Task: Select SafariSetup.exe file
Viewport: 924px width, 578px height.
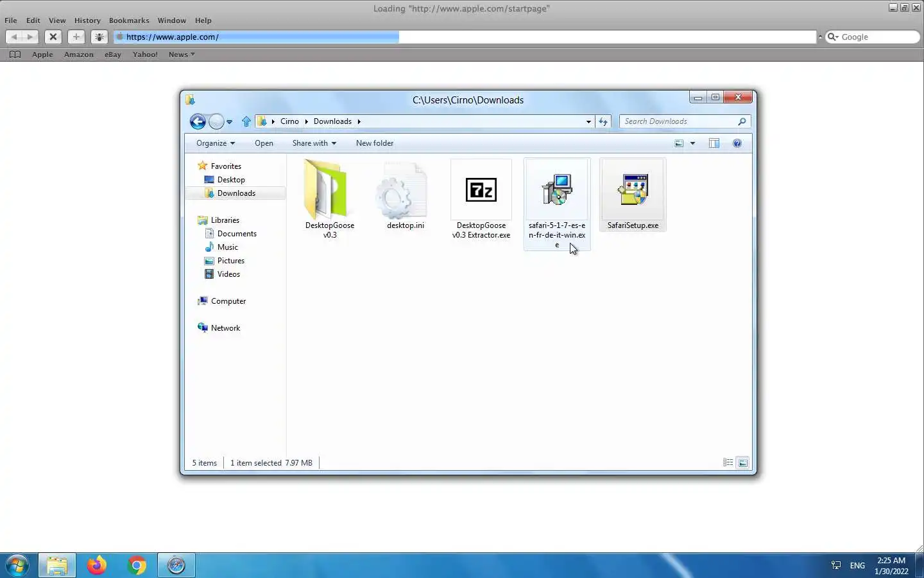Action: coord(633,195)
